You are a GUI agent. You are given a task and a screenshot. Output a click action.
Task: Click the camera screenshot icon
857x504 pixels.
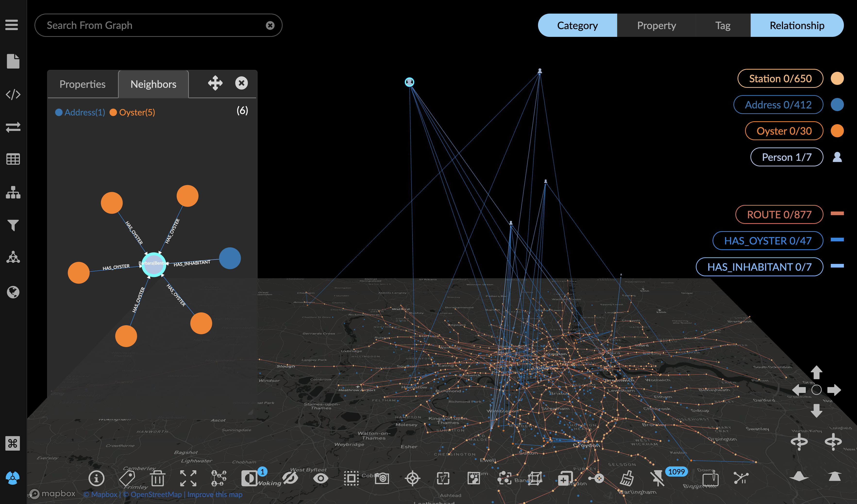pyautogui.click(x=382, y=478)
